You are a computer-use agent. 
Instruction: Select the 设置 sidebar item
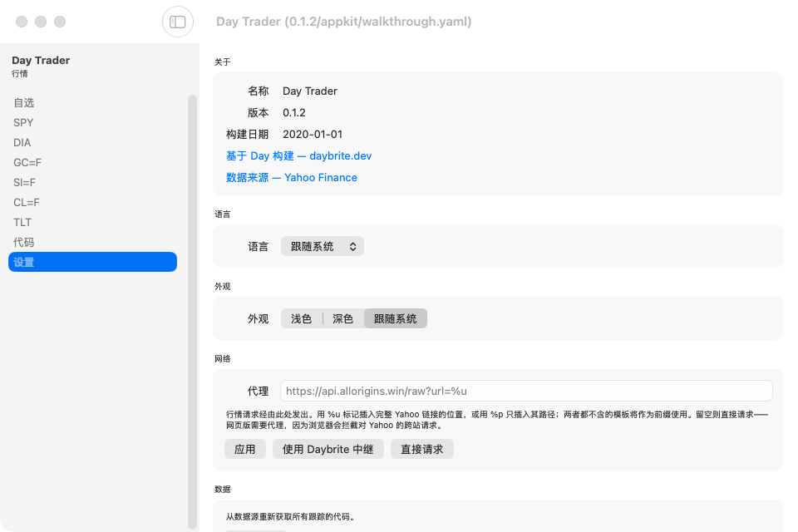92,262
